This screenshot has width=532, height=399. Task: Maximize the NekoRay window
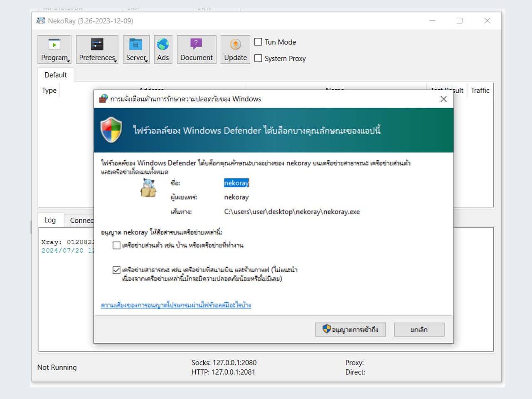click(x=460, y=21)
